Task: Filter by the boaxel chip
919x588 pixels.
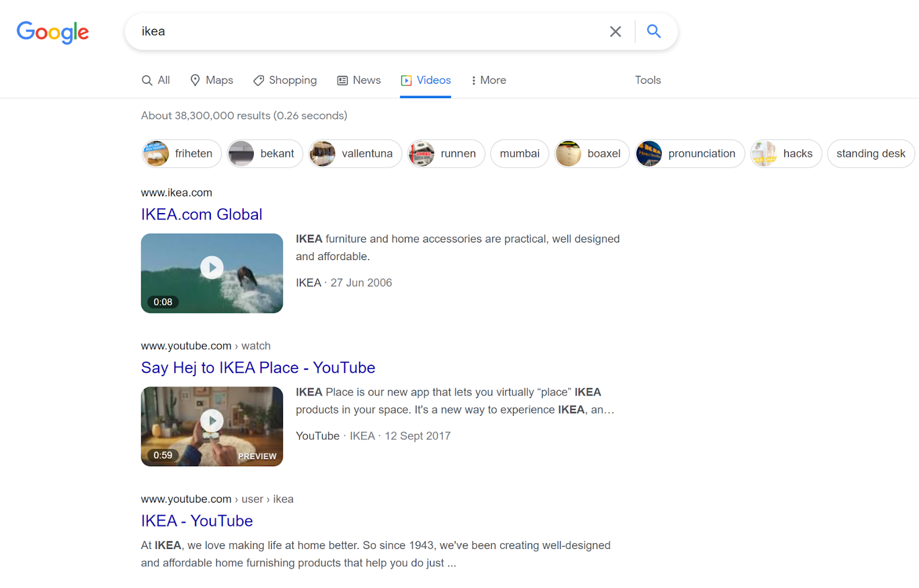Action: point(592,154)
